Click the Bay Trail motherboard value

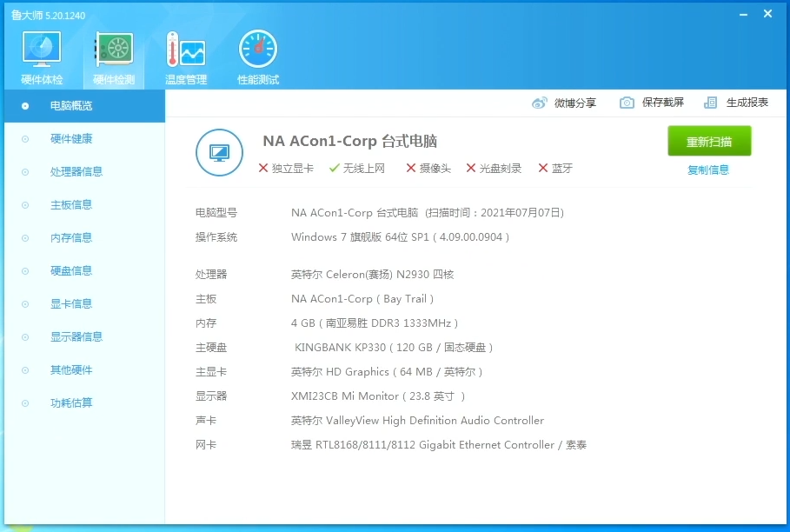pyautogui.click(x=362, y=299)
